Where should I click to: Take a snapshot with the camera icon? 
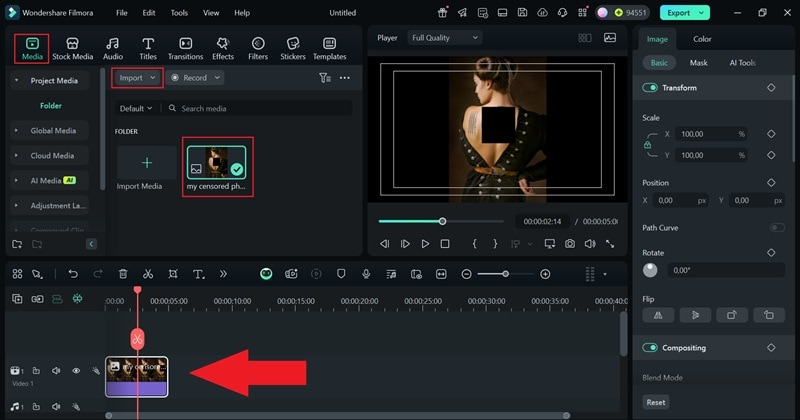(570, 244)
